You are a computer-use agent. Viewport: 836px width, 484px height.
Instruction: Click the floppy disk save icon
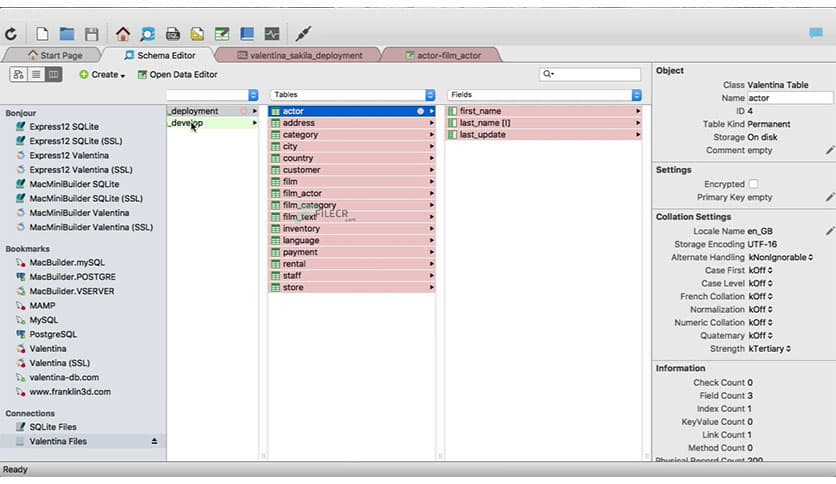point(92,34)
